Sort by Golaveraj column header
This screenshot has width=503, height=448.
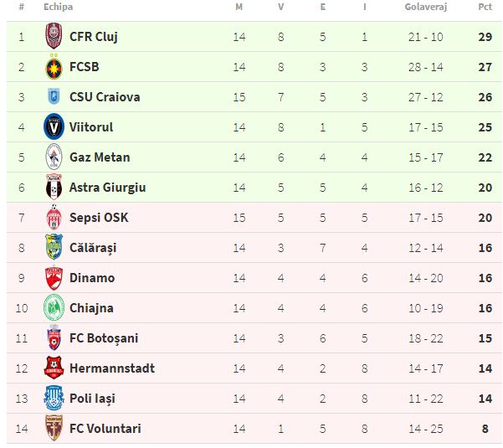click(x=426, y=7)
